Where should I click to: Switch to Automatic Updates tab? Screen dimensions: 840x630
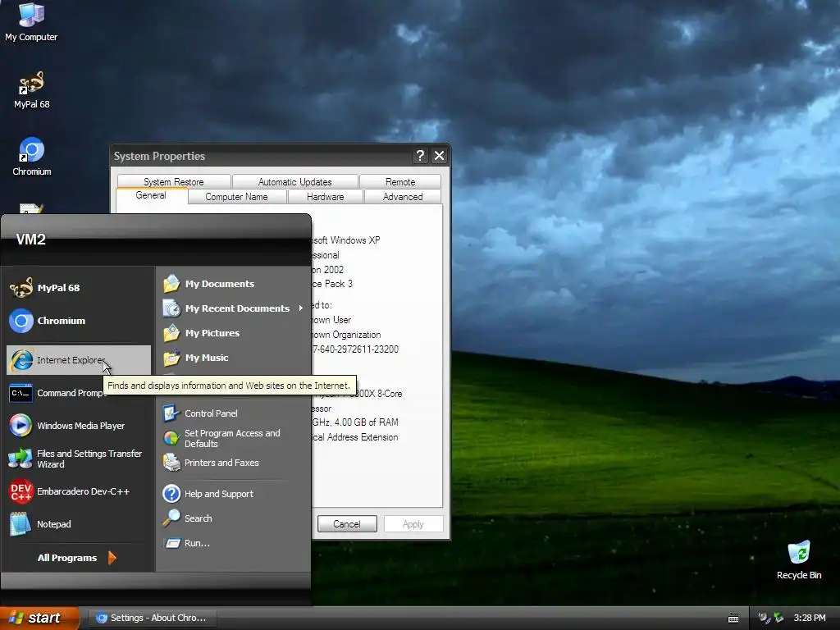click(294, 181)
